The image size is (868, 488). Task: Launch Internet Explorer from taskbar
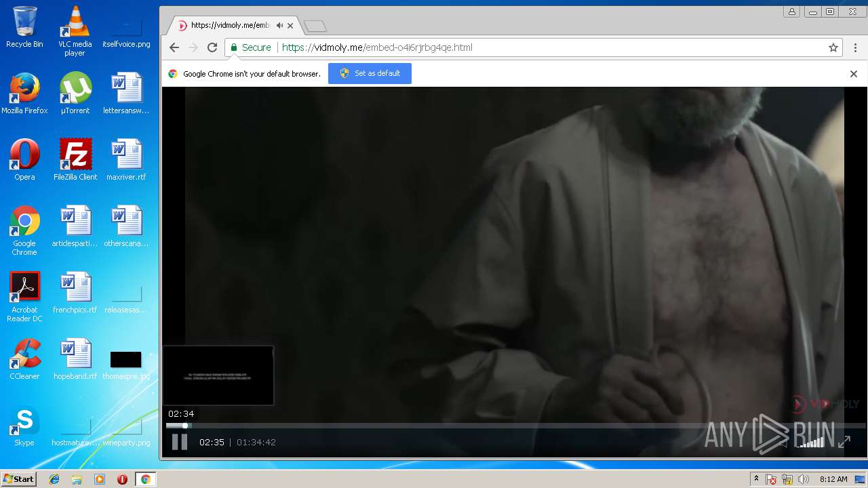click(54, 479)
